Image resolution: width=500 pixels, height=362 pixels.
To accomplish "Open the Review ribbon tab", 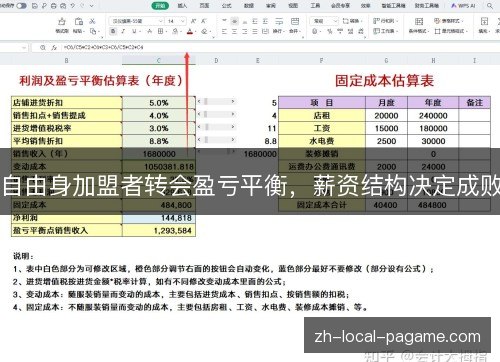I will [271, 6].
